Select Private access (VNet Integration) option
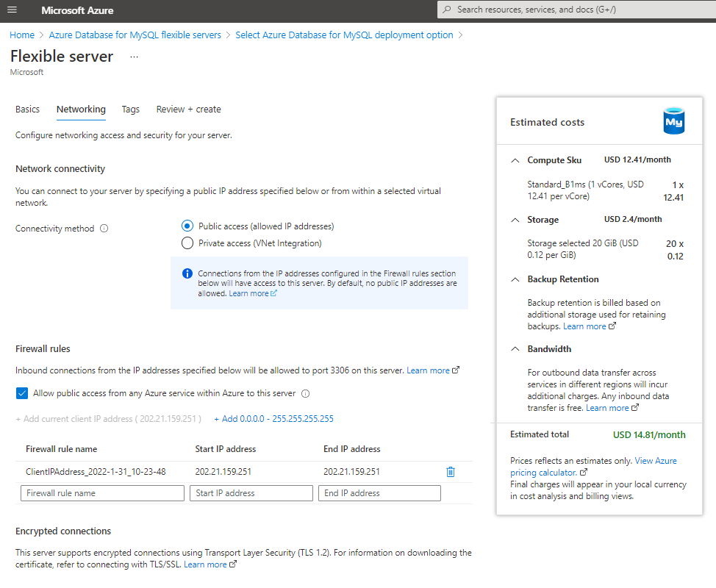The width and height of the screenshot is (716, 588). 187,242
